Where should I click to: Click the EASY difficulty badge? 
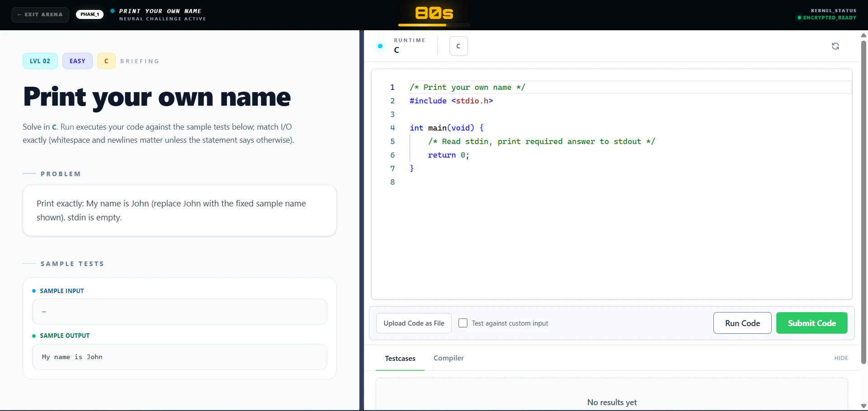[x=77, y=61]
